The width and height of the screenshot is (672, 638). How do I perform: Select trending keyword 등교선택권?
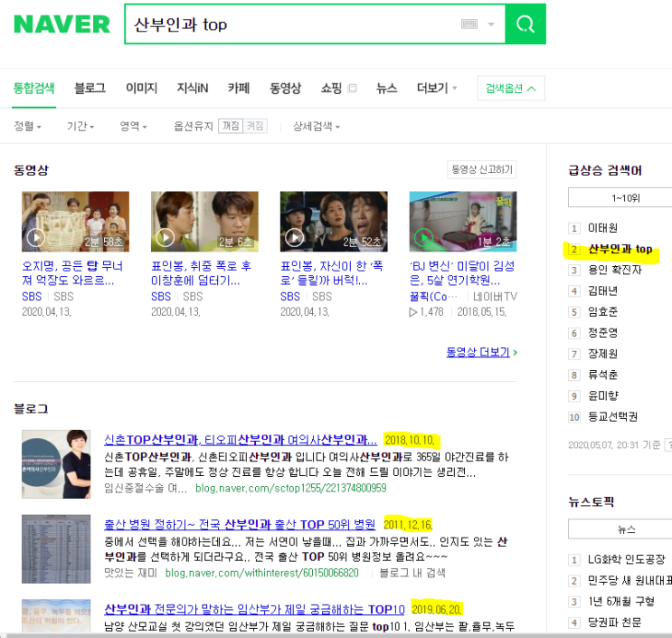click(612, 417)
